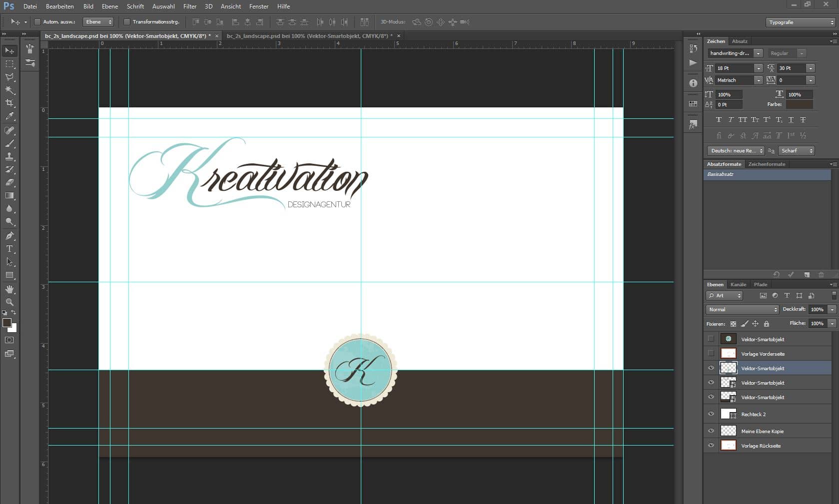
Task: Enable the Transformationsstrg. checkbox
Action: 127,22
